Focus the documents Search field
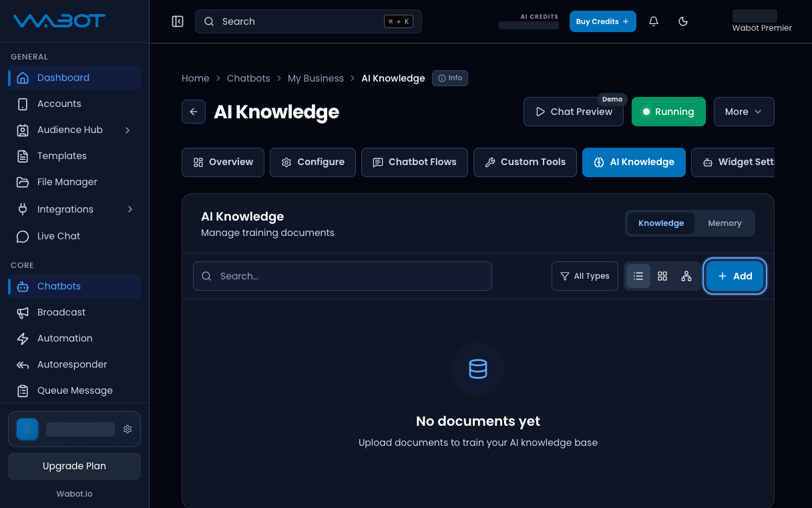The height and width of the screenshot is (508, 812). (x=343, y=276)
